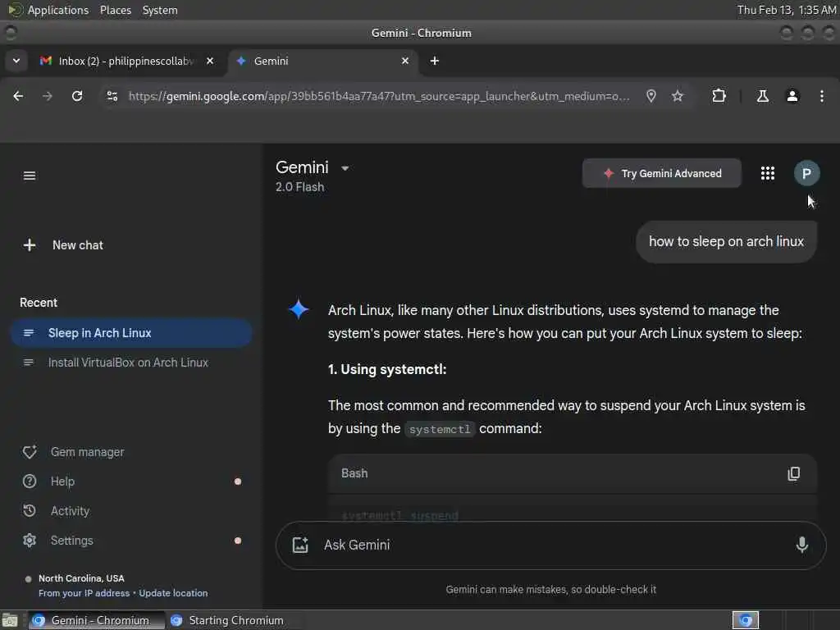Expand the Gemini model selector dropdown
This screenshot has height=630, width=840.
(345, 168)
